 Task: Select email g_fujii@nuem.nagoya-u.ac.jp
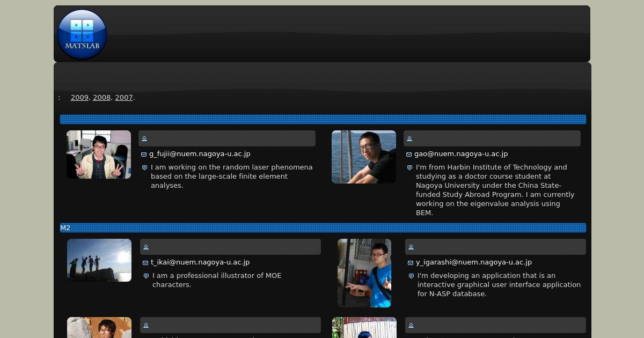(x=200, y=154)
